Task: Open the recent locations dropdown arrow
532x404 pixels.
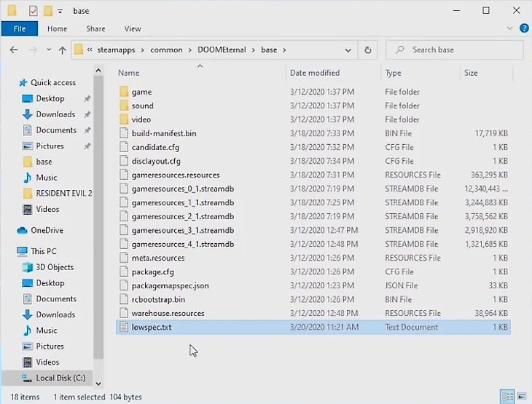Action: (47, 50)
